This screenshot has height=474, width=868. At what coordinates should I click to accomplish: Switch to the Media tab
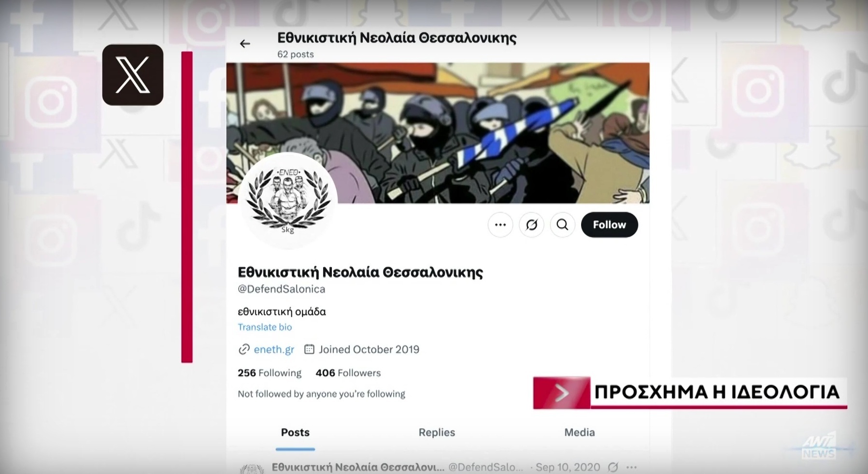coord(579,432)
